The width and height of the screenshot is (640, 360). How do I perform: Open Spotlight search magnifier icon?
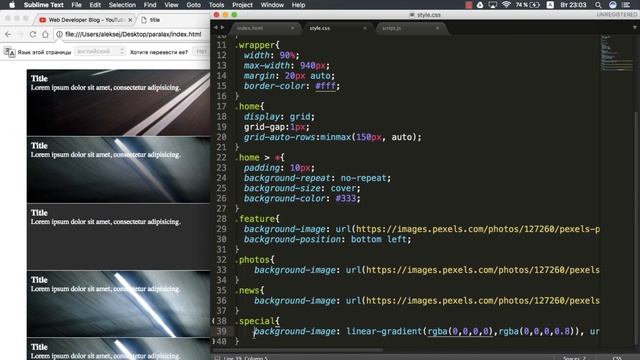598,5
